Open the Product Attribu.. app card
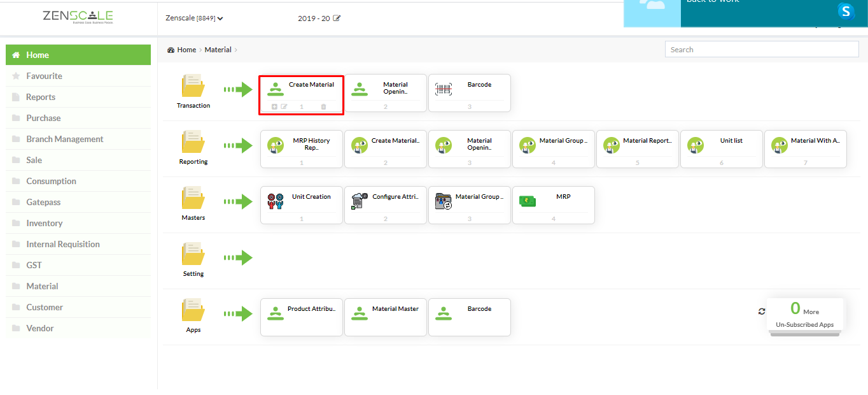868x395 pixels. [302, 317]
